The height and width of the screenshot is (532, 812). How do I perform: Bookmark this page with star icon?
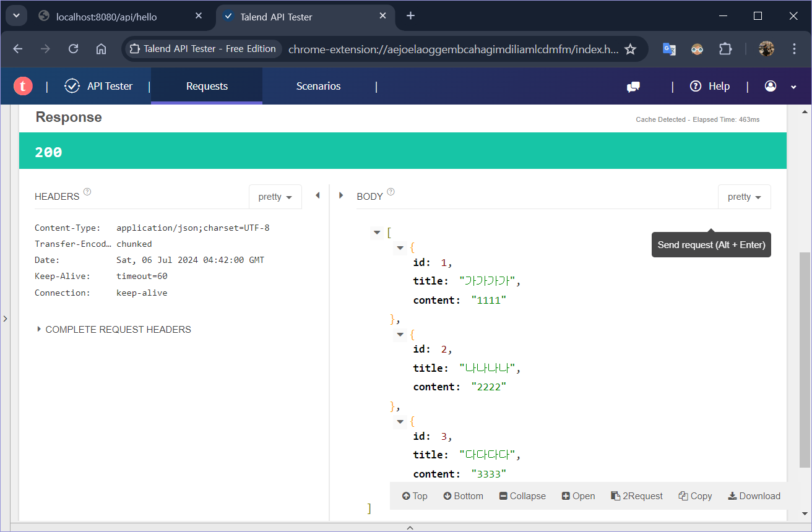(x=630, y=49)
